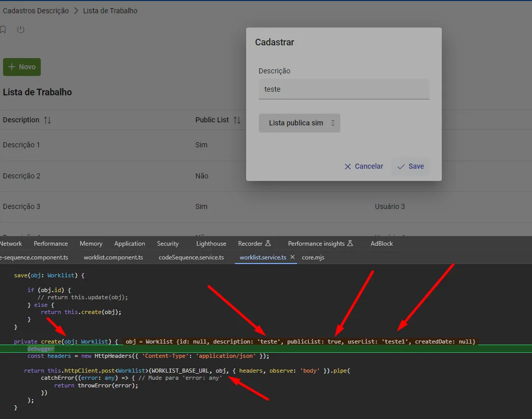Switch to the Memory panel in DevTools
Image resolution: width=532 pixels, height=419 pixels.
point(91,243)
